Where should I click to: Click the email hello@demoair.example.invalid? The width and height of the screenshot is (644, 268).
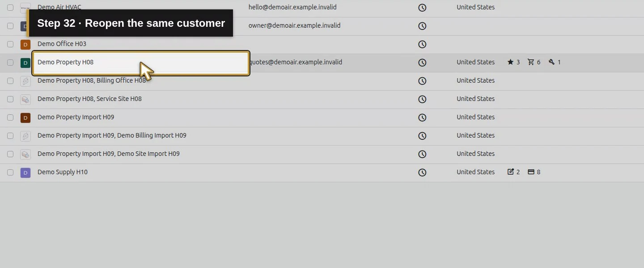pyautogui.click(x=292, y=7)
